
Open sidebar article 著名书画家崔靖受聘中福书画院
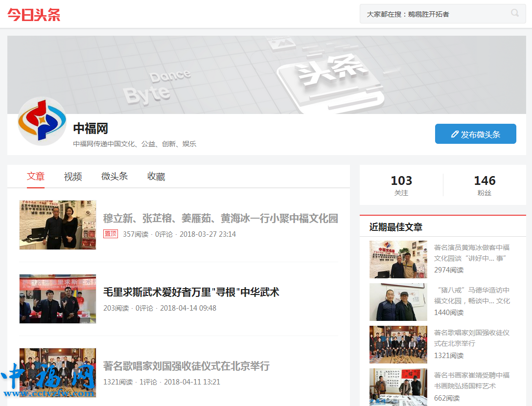click(x=472, y=381)
